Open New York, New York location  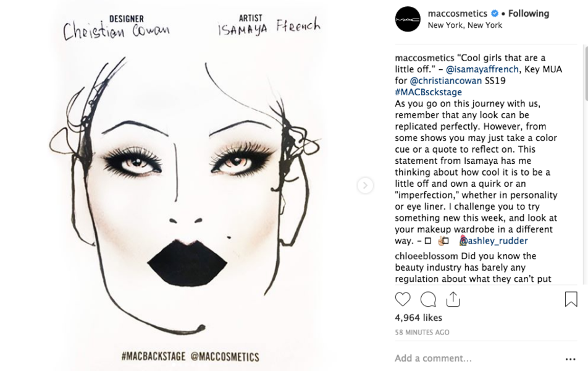tap(464, 25)
